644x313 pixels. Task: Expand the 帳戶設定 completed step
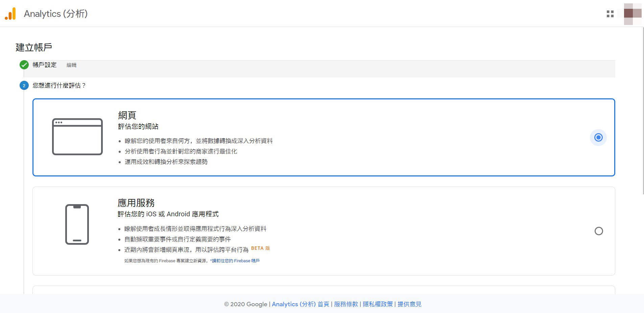(x=45, y=65)
